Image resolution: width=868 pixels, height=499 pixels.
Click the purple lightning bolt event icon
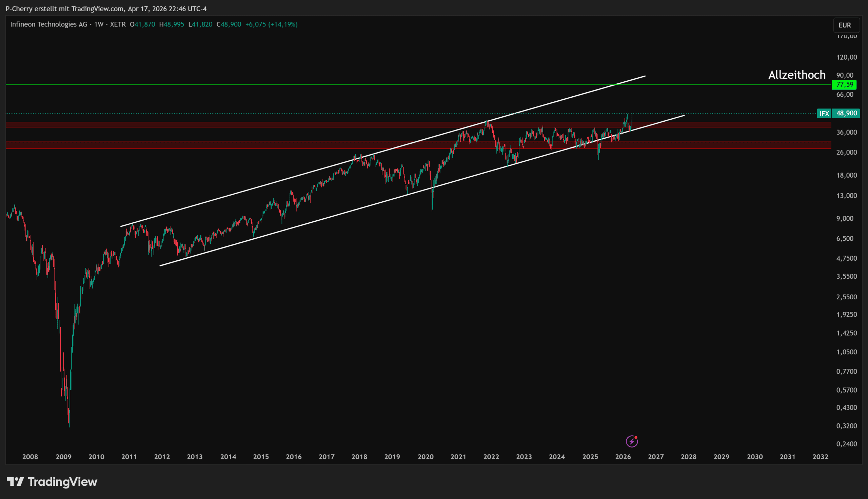point(632,441)
